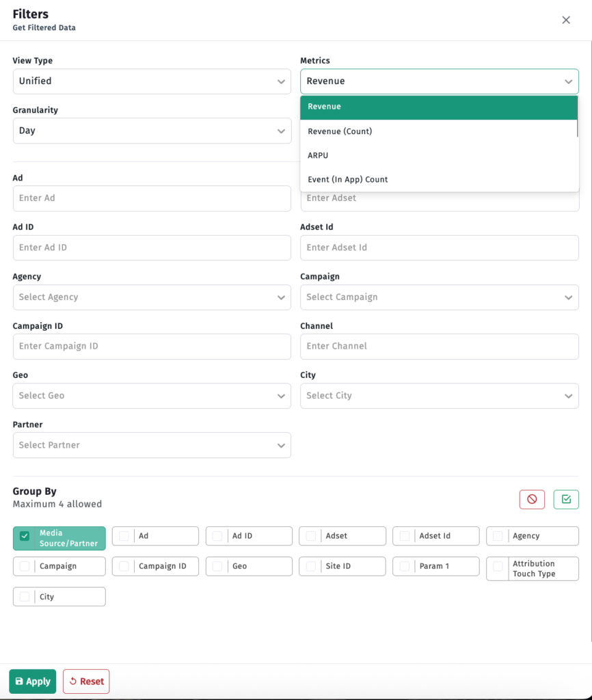Check the Campaign group-by checkbox
Viewport: 592px width, 700px height.
tap(25, 566)
